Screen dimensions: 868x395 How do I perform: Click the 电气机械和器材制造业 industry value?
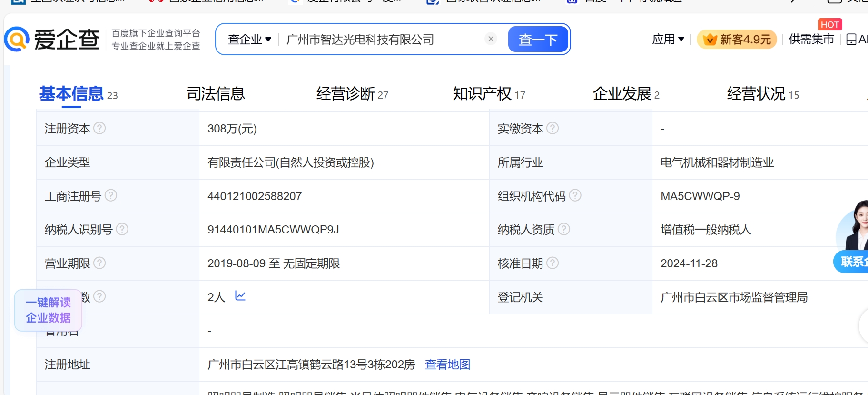717,162
